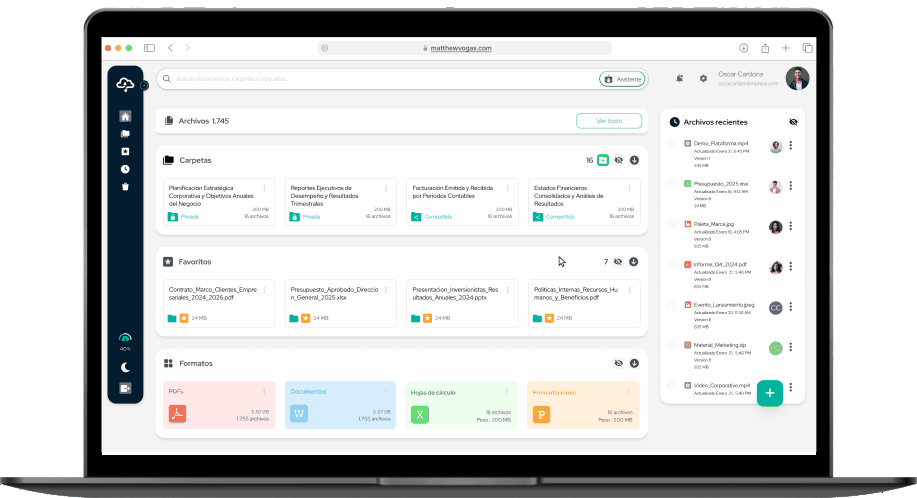Click browser share icon in Safari toolbar

tap(765, 48)
